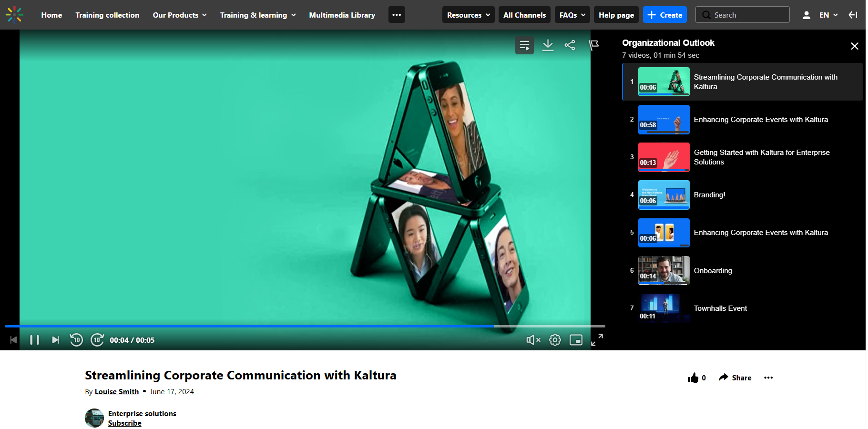
Task: Like the video with thumbs-up icon
Action: (693, 378)
